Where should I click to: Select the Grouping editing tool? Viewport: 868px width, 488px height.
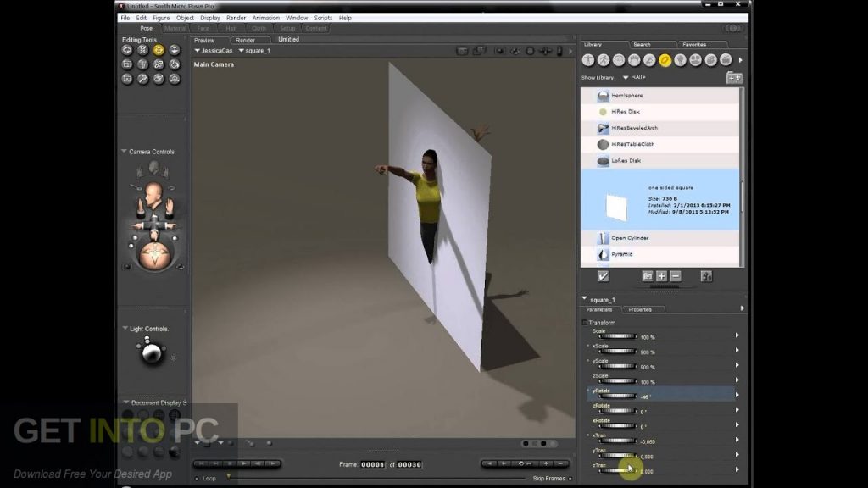coord(127,79)
